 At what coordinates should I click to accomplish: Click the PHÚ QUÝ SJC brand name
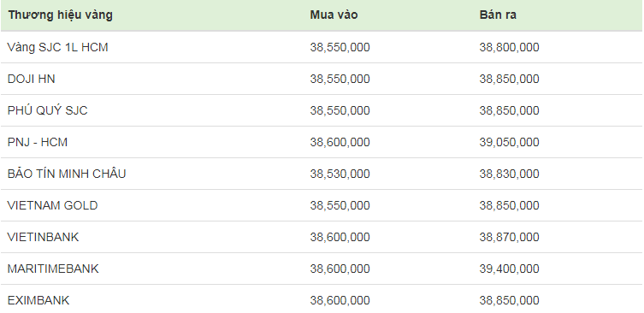(48, 110)
